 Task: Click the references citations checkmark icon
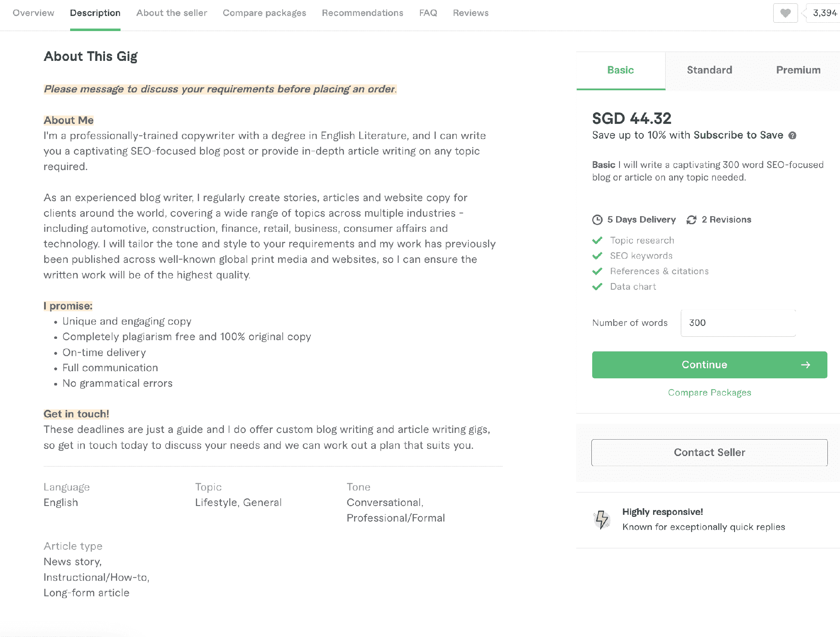click(597, 272)
